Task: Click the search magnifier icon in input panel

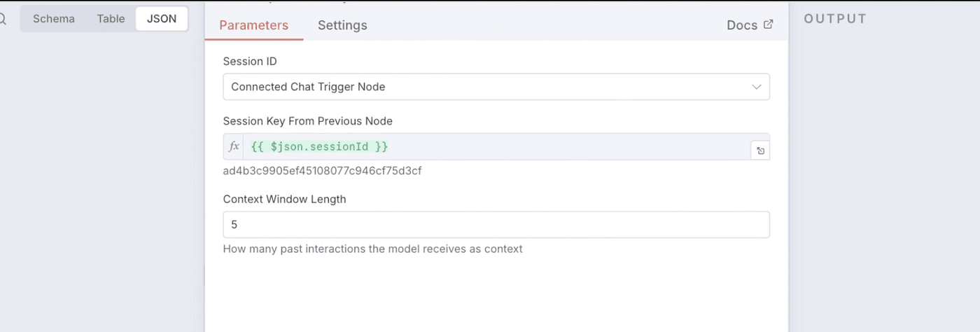Action: pos(2,20)
